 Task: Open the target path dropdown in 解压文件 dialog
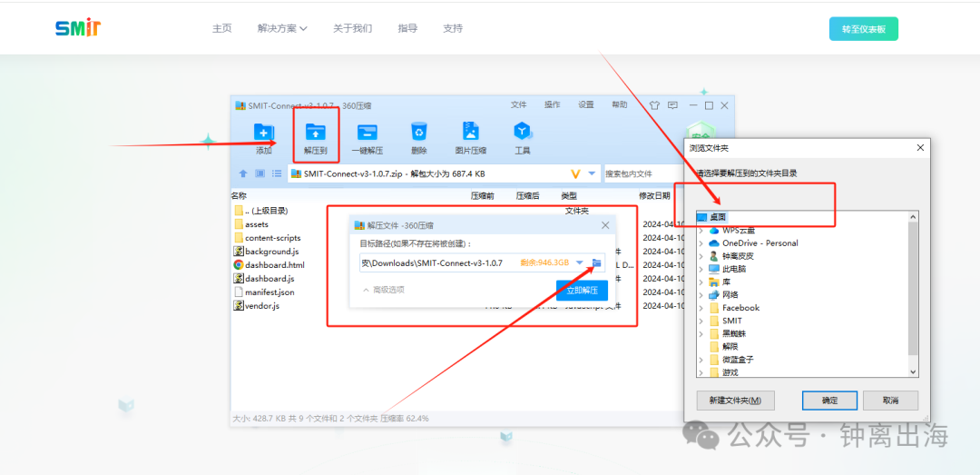[x=579, y=262]
